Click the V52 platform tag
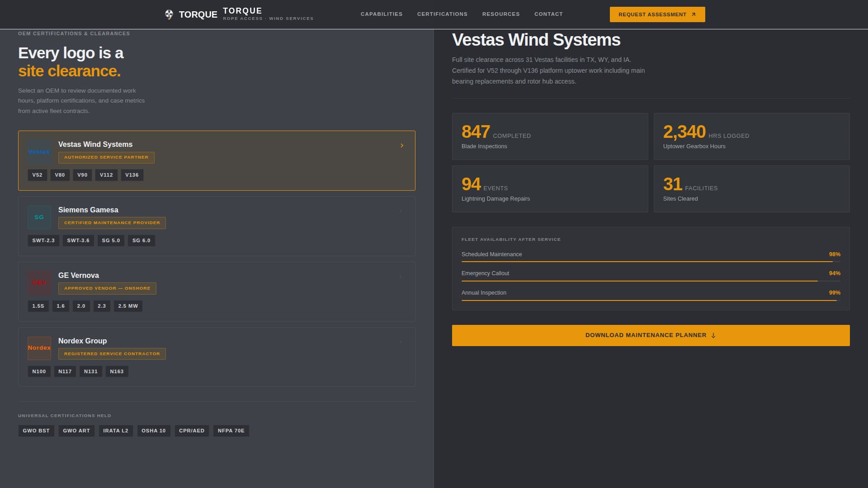 tap(38, 175)
